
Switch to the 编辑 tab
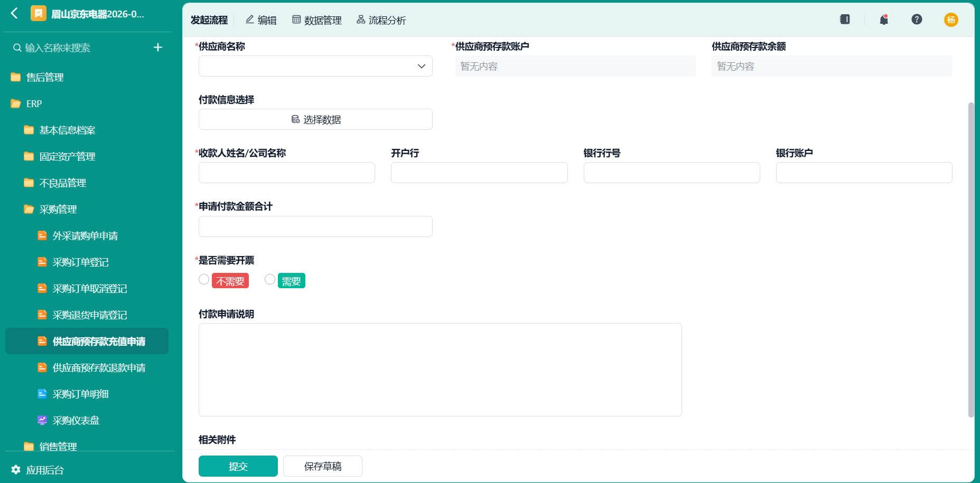pos(261,20)
